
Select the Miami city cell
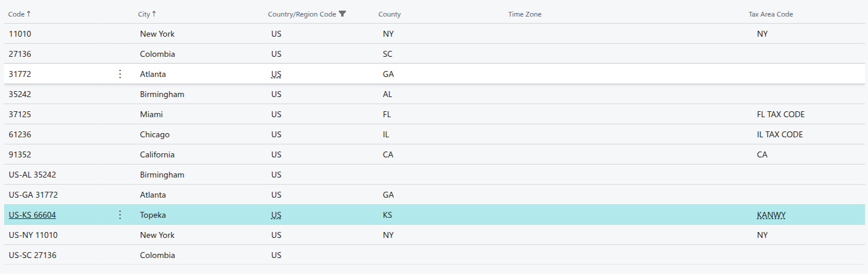click(x=151, y=114)
